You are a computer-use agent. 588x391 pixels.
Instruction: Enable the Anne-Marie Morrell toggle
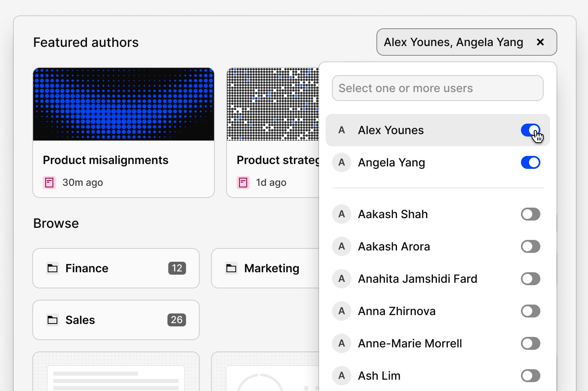point(531,343)
